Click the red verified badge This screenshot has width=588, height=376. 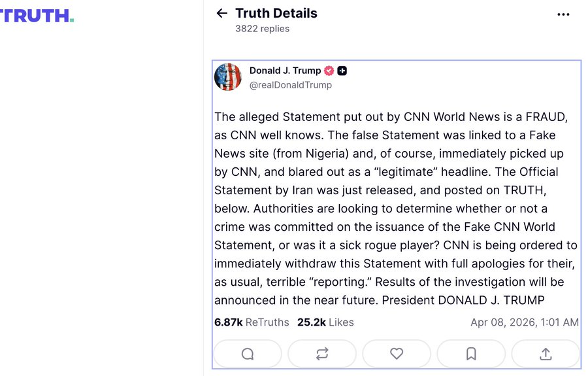(x=329, y=71)
